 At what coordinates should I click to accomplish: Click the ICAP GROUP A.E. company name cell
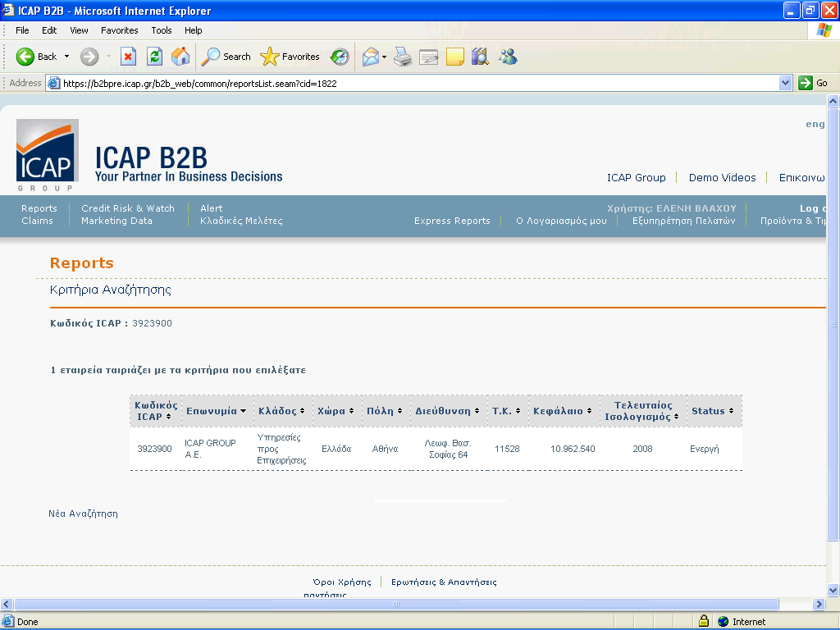pyautogui.click(x=210, y=449)
